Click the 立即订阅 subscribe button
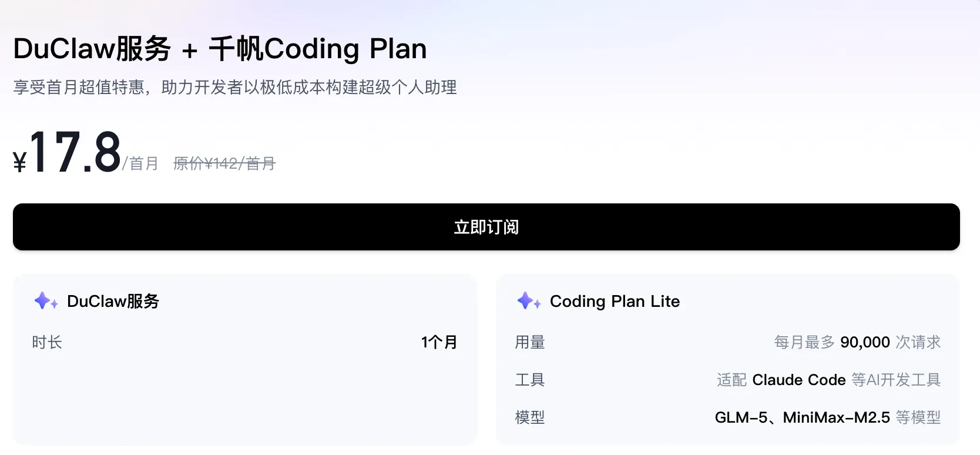Image resolution: width=980 pixels, height=455 pixels. click(486, 227)
